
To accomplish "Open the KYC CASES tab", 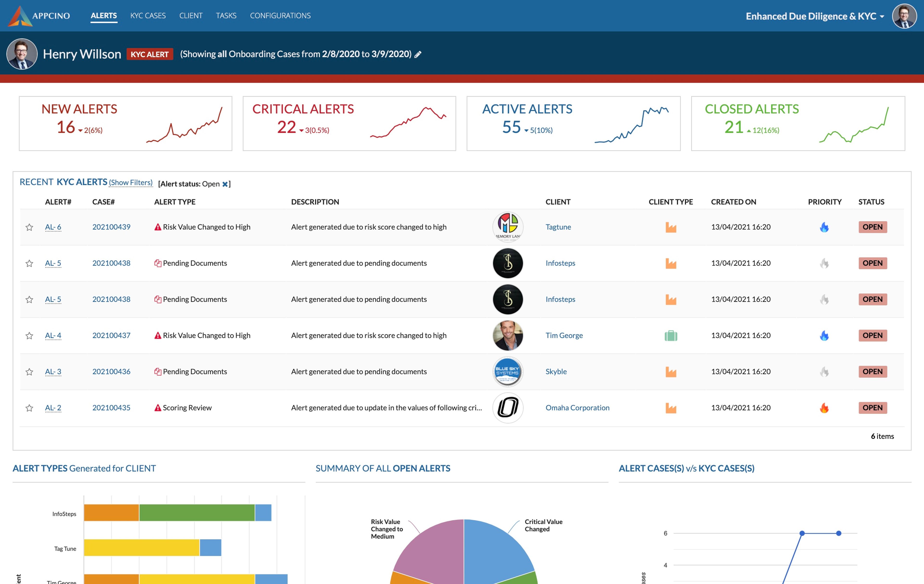I will [148, 16].
